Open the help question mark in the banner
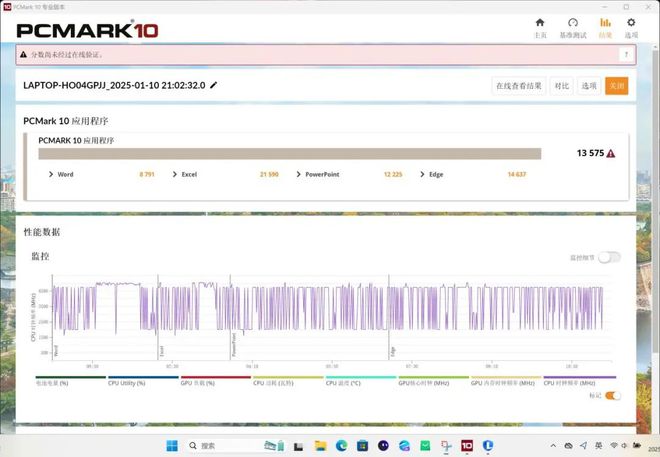 click(626, 55)
